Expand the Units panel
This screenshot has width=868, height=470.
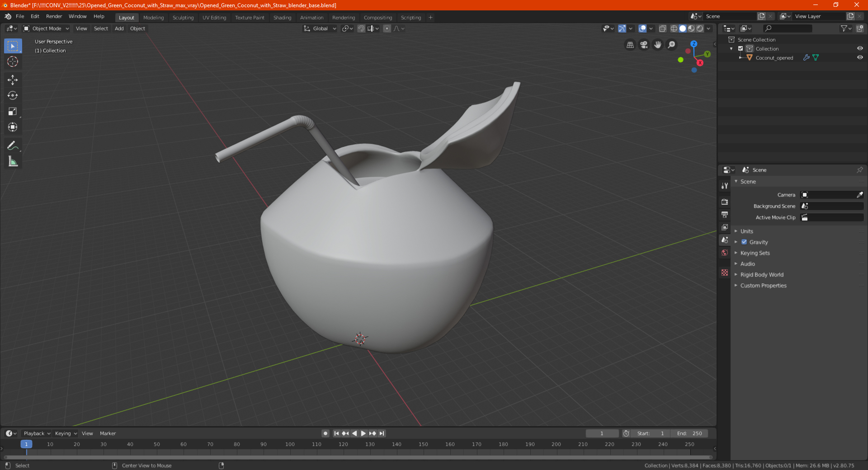click(x=746, y=231)
